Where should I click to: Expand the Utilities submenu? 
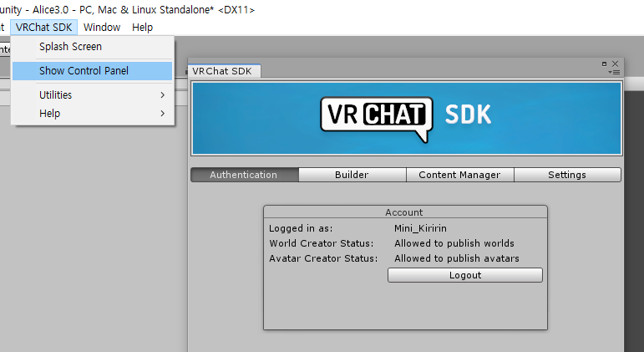(x=93, y=95)
